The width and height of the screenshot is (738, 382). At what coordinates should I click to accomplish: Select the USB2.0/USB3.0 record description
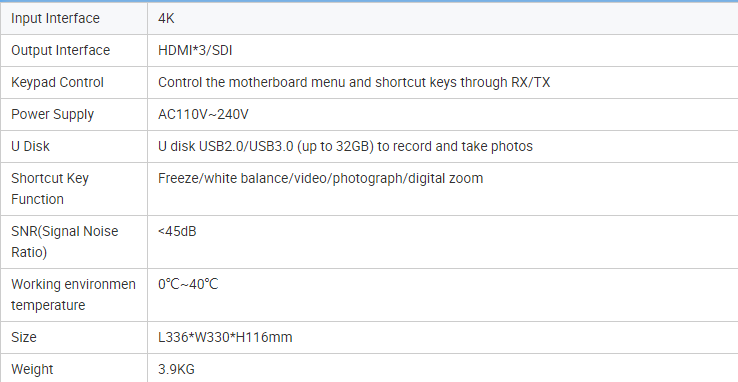[x=345, y=146]
